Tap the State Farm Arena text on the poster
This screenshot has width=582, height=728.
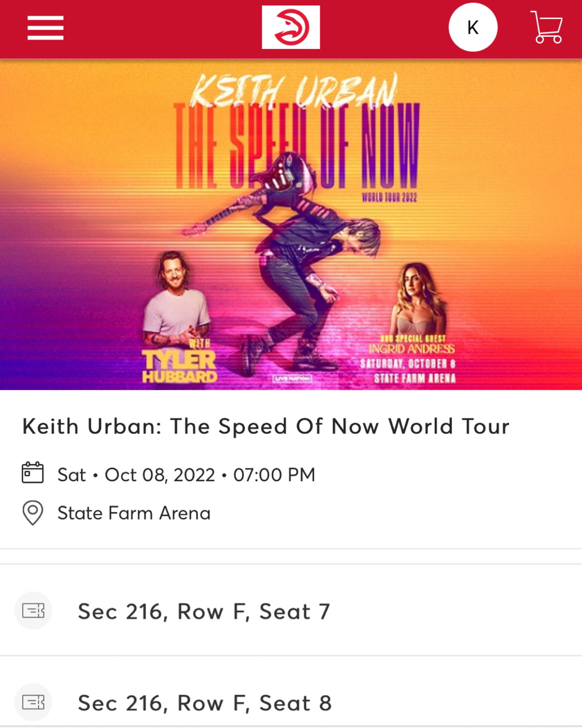[415, 378]
